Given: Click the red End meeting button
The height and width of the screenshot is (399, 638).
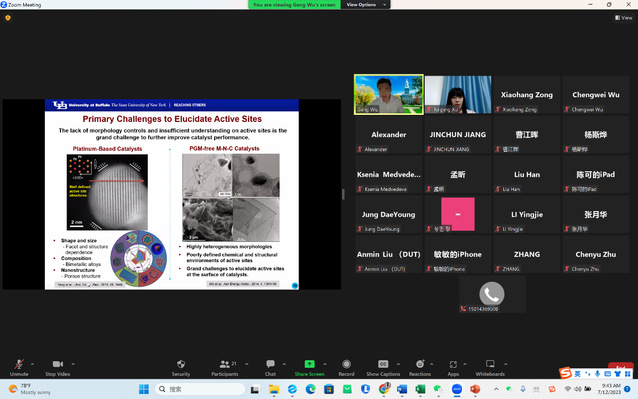Looking at the screenshot, I should (621, 366).
